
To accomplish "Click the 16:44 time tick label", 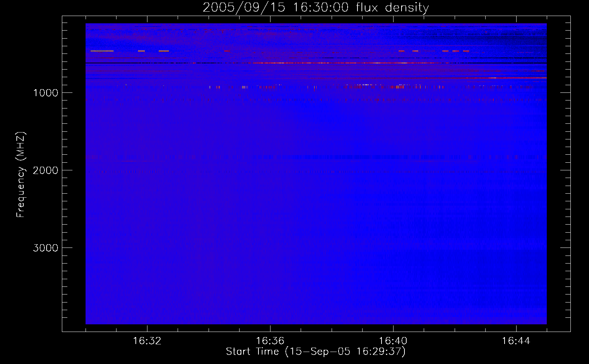I will pyautogui.click(x=516, y=341).
